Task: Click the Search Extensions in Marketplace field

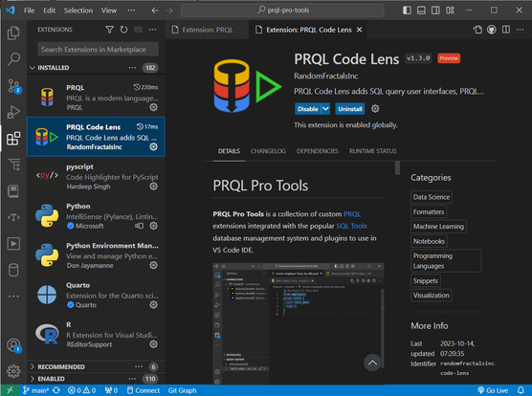Action: tap(98, 50)
